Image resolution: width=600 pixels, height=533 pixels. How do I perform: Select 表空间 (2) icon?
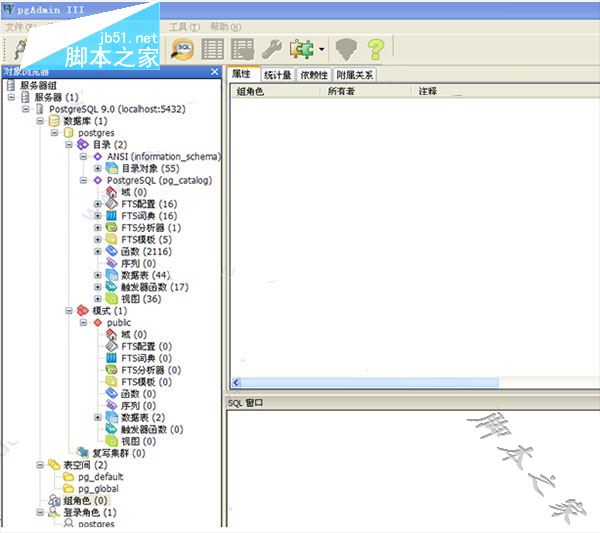(54, 465)
